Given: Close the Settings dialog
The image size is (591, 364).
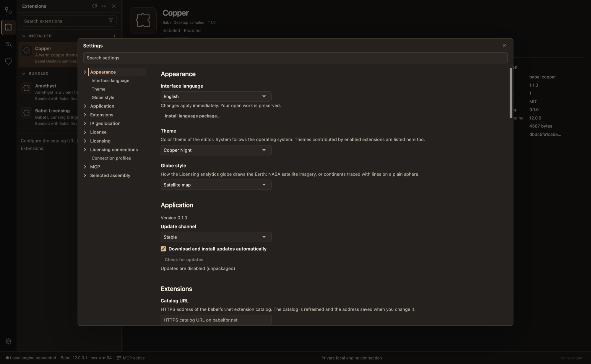Looking at the screenshot, I should coord(504,45).
